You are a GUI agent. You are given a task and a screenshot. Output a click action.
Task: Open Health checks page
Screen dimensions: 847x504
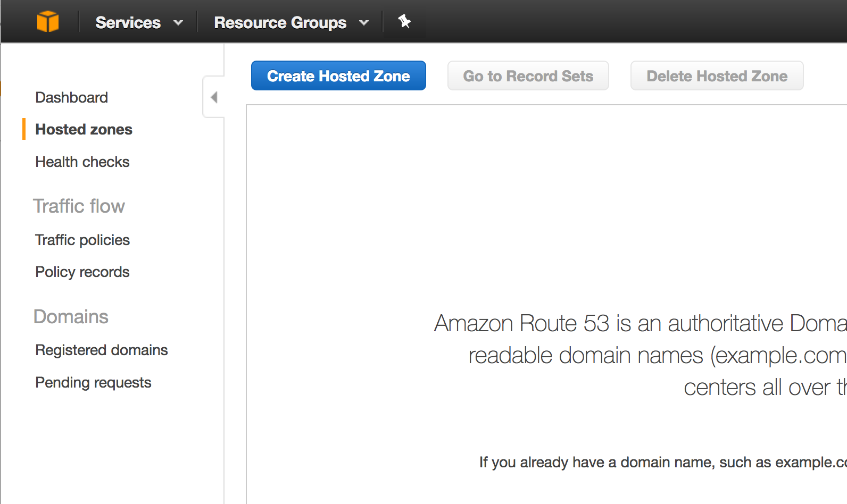coord(82,162)
